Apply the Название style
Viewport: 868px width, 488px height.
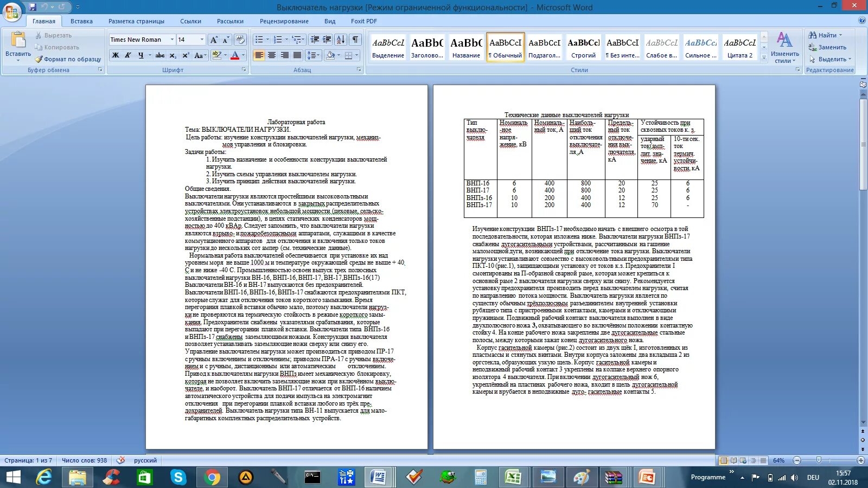(466, 47)
